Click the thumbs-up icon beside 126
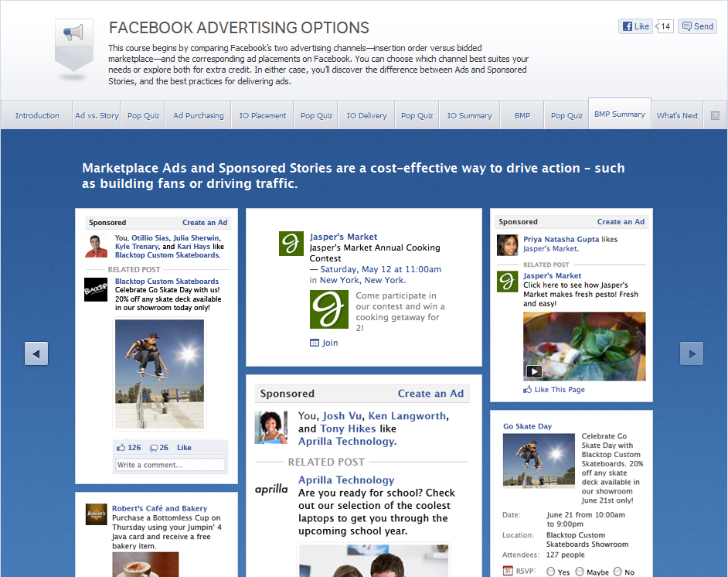The width and height of the screenshot is (728, 577). tap(121, 447)
